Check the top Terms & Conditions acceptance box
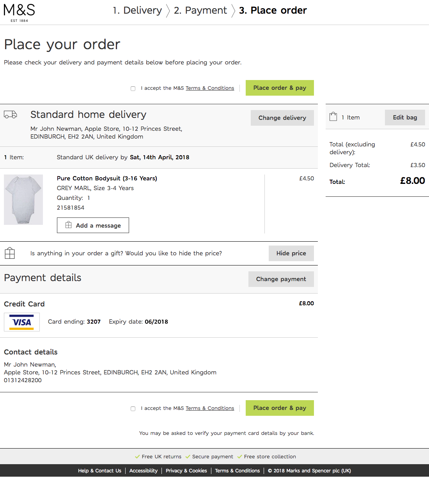The image size is (429, 504). pos(133,88)
